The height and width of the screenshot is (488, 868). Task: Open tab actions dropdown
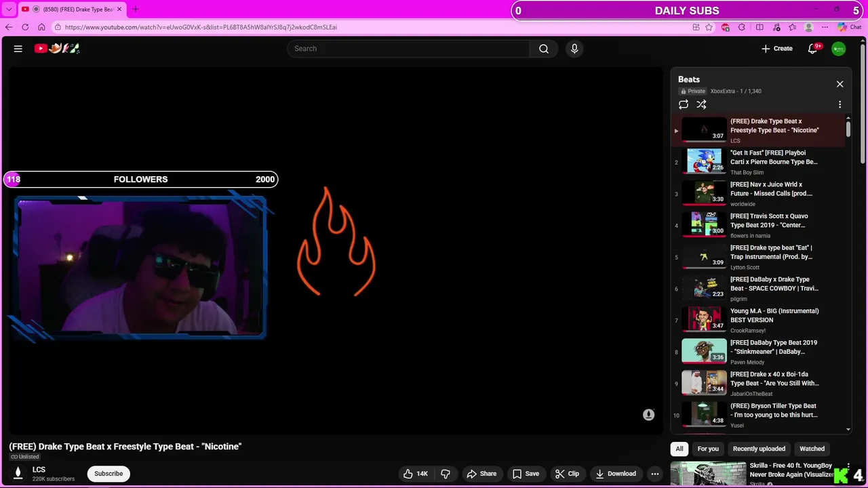9,9
